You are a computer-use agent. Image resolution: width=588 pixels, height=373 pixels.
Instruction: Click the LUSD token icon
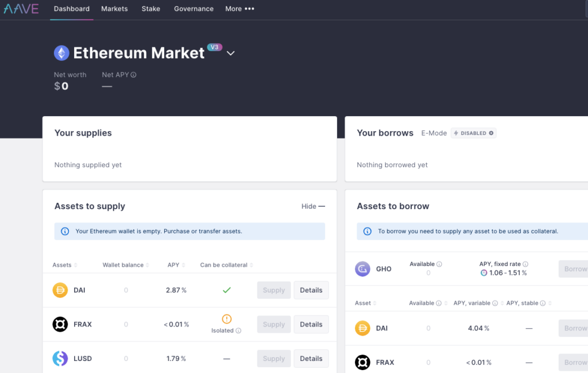(60, 359)
